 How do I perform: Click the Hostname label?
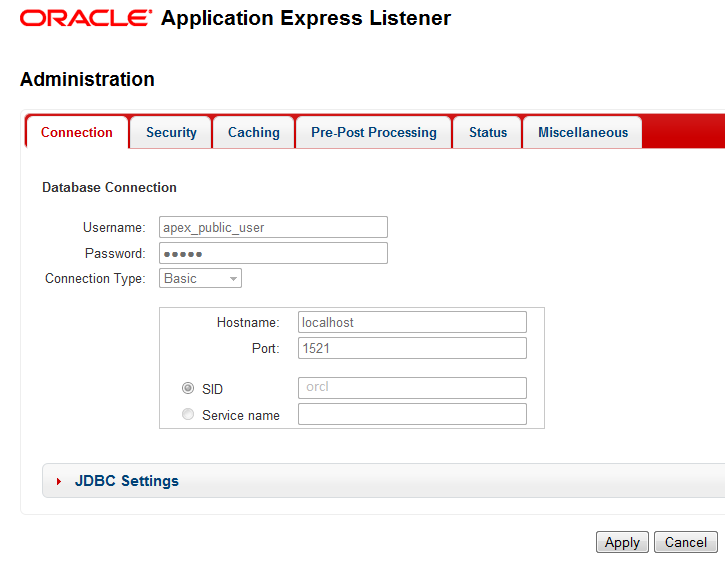248,322
